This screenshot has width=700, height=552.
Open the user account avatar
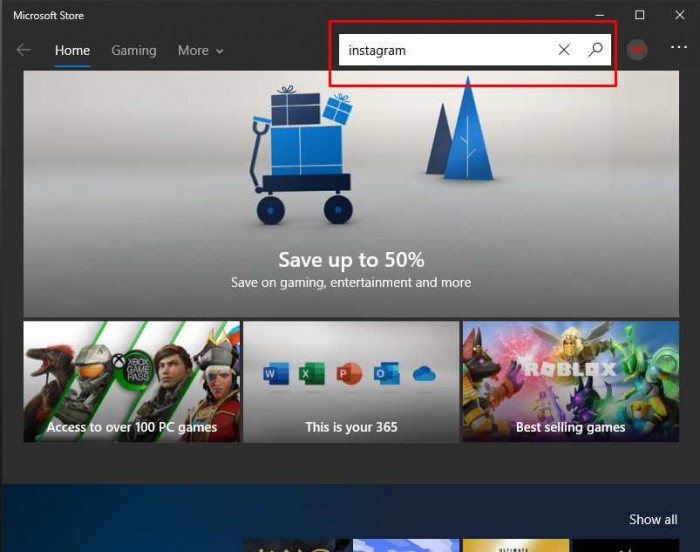pos(637,50)
